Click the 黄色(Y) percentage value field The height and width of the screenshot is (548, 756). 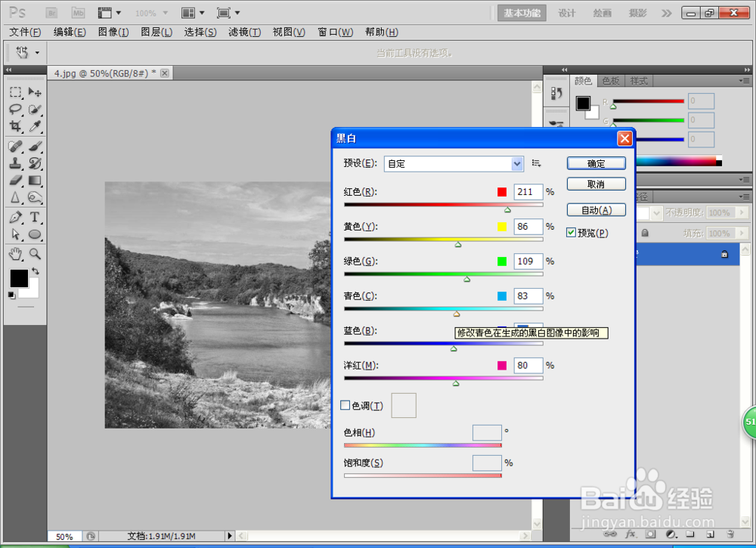[x=528, y=227]
